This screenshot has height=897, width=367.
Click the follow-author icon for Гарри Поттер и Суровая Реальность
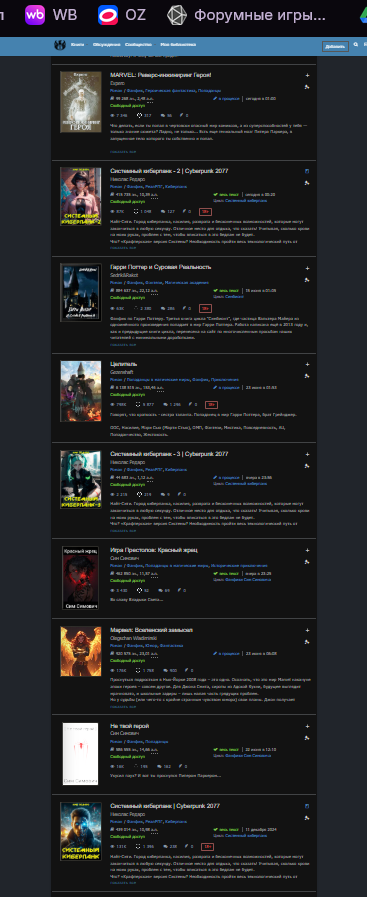point(307,280)
